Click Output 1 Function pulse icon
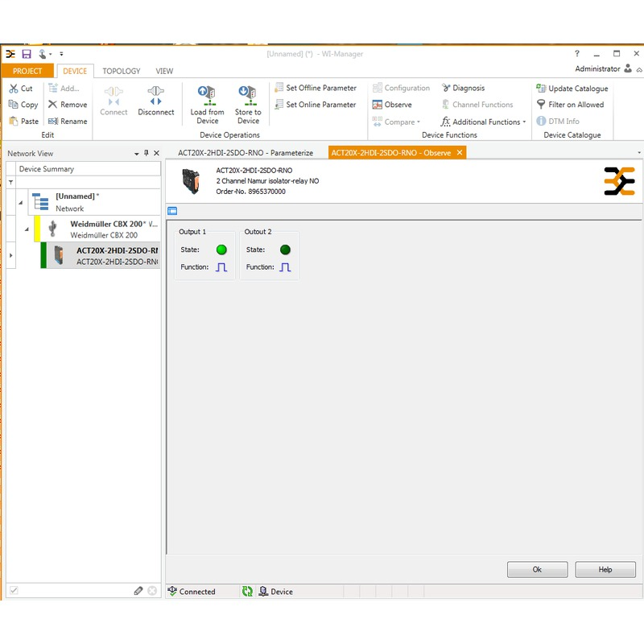The image size is (644, 644). [x=221, y=267]
